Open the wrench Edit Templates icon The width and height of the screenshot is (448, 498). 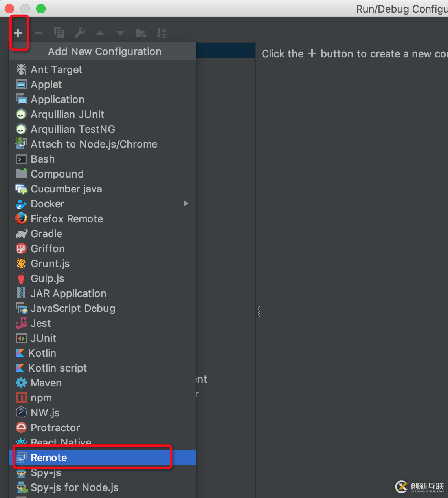coord(79,33)
